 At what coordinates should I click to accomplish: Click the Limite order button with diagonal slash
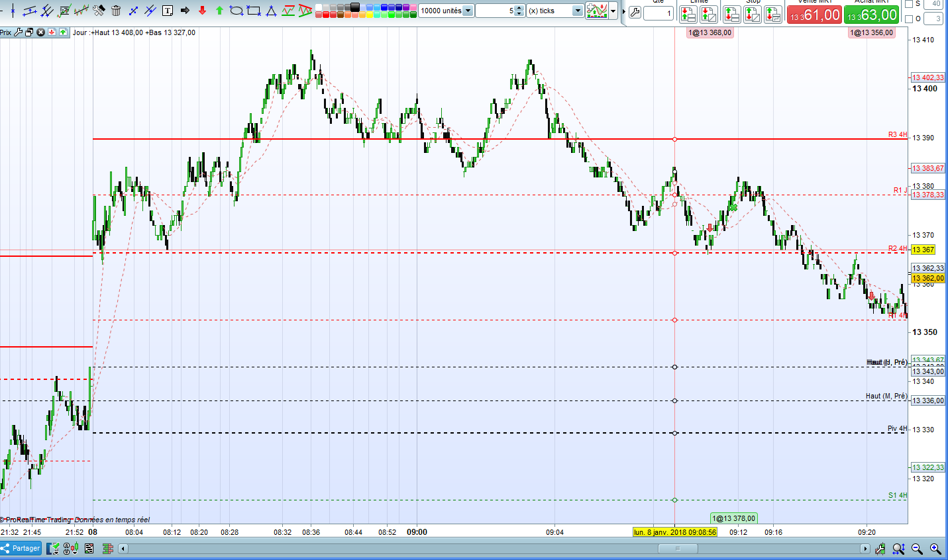point(709,14)
